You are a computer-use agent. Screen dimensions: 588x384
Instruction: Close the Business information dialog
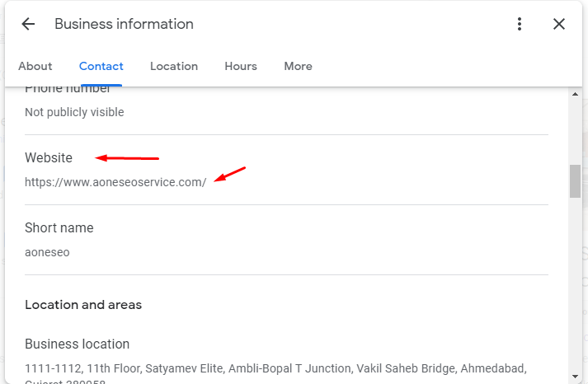point(559,24)
